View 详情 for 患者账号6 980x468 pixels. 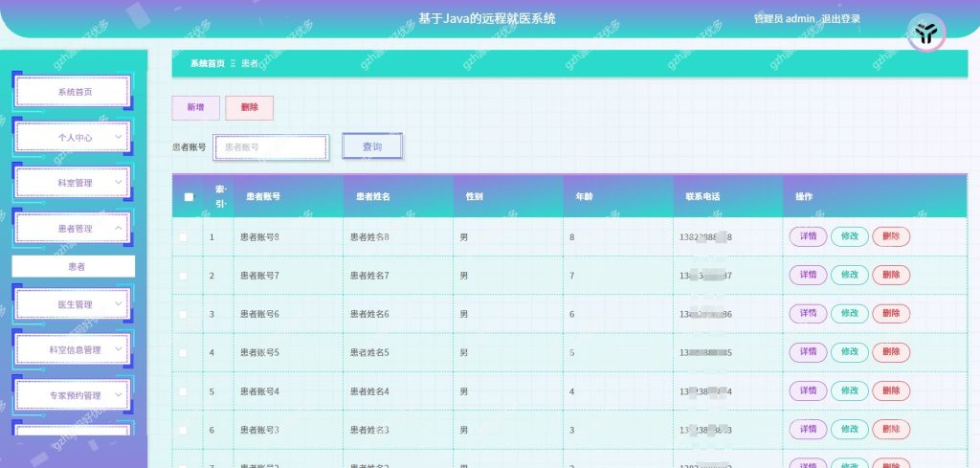[808, 314]
